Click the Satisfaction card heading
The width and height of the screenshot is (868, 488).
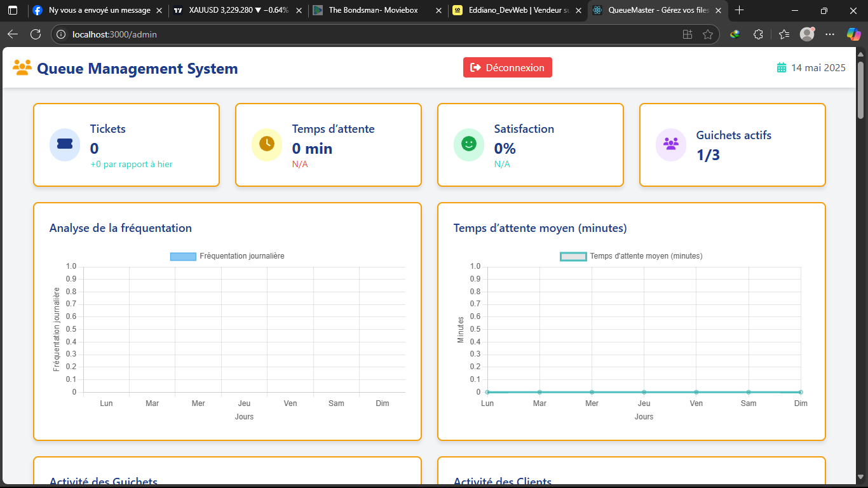524,128
